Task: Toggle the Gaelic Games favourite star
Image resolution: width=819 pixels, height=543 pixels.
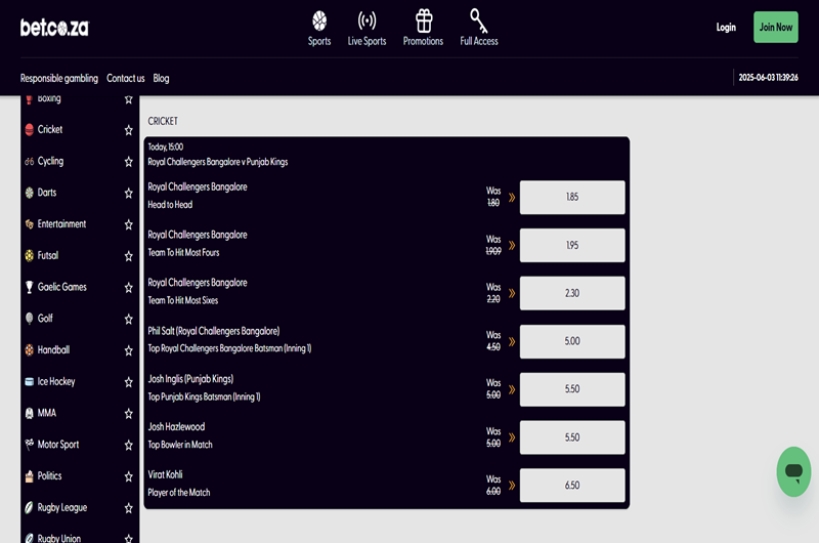Action: [128, 287]
